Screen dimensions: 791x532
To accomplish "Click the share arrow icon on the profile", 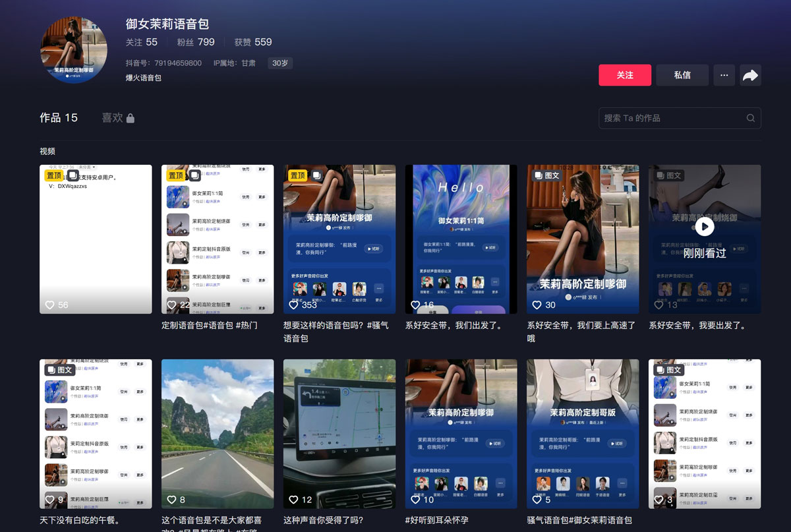I will (750, 75).
